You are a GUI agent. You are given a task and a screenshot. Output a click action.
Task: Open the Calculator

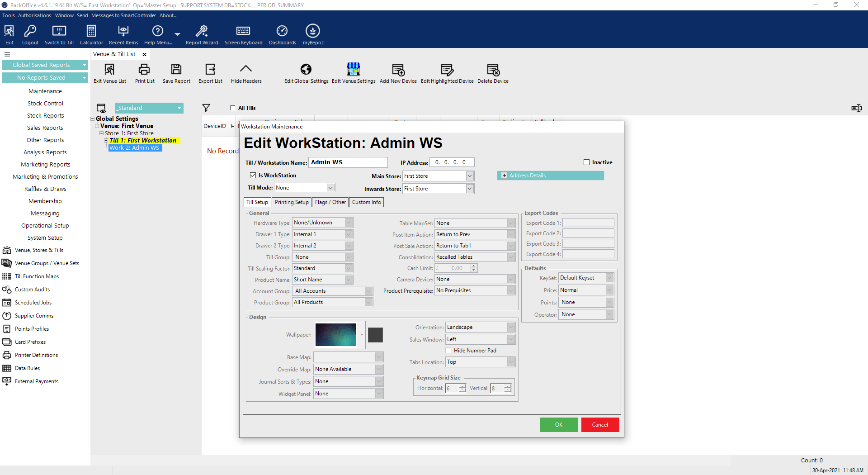point(91,33)
